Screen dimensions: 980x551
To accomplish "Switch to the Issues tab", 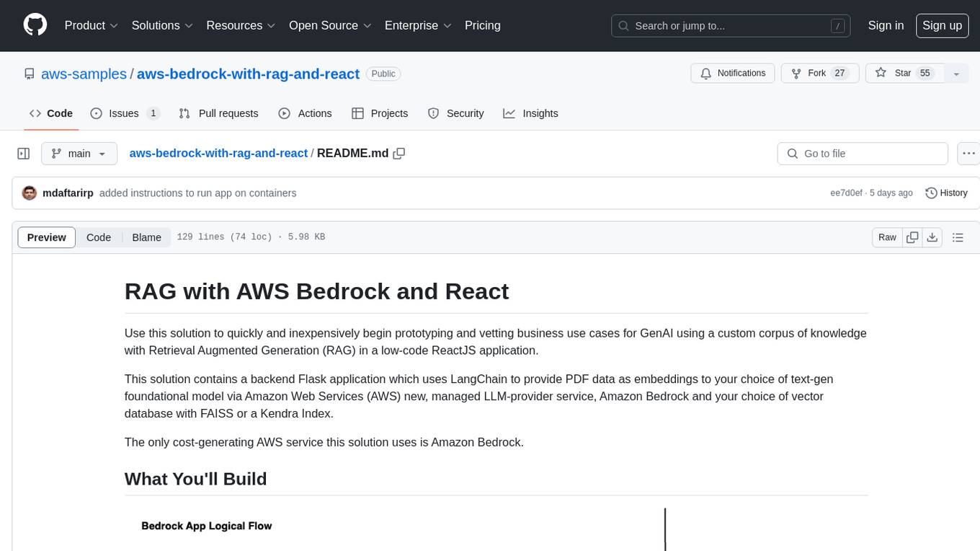I will (x=125, y=113).
